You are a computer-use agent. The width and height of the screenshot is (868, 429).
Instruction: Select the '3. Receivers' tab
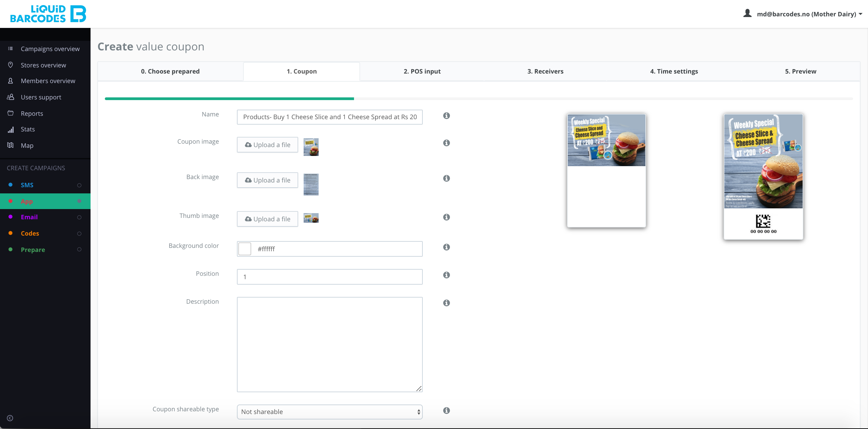(x=545, y=71)
